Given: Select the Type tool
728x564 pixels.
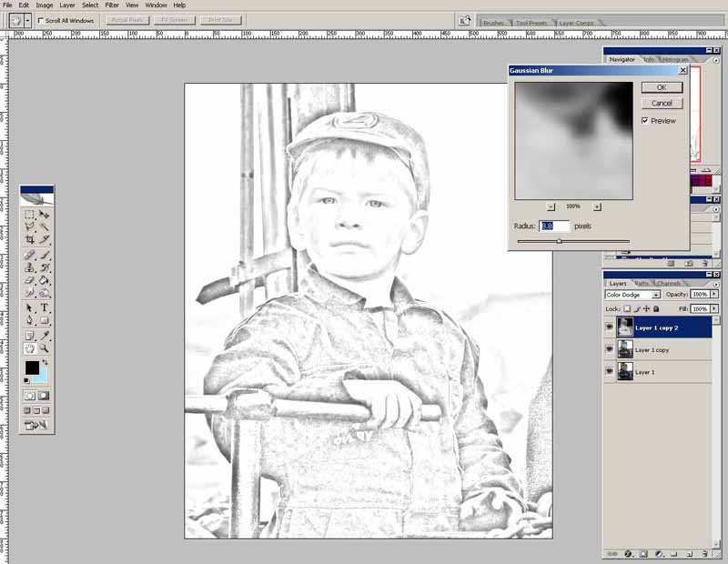Looking at the screenshot, I should click(44, 307).
